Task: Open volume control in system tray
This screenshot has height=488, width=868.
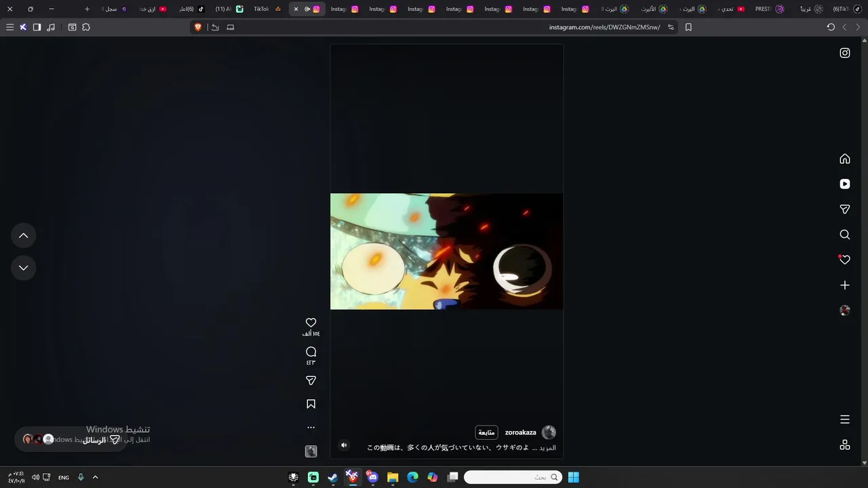Action: pos(35,477)
